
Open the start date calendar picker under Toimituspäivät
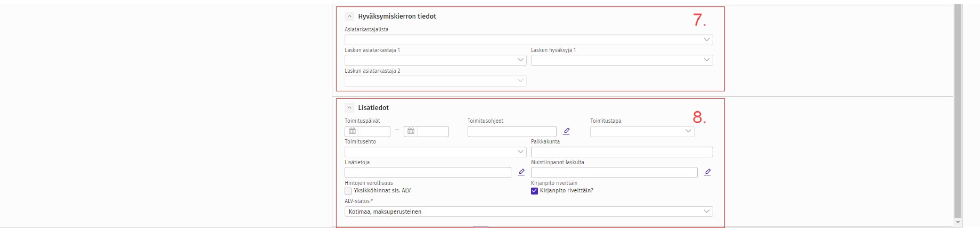pyautogui.click(x=352, y=131)
